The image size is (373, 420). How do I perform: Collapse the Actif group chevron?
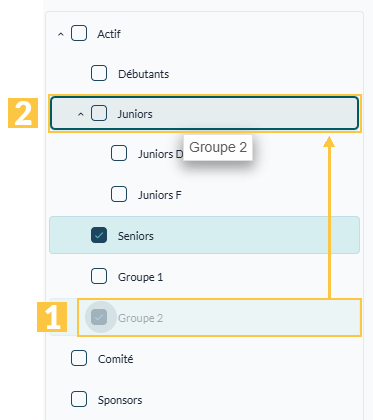pos(61,34)
